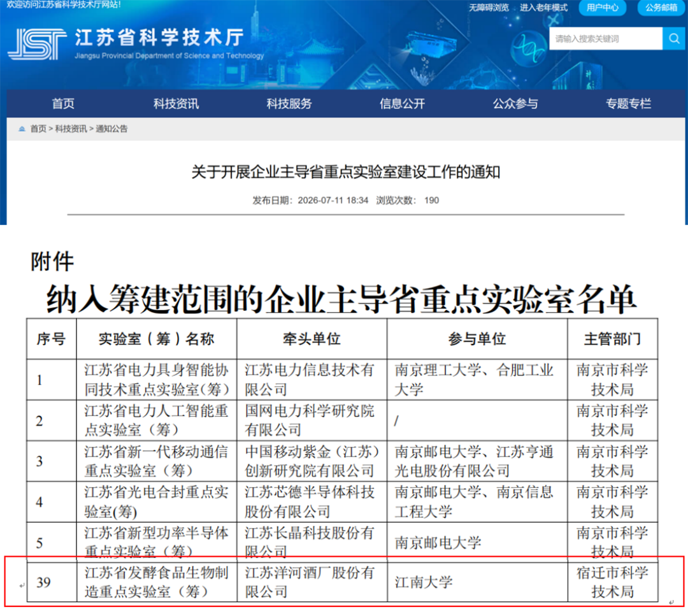Click 进入老年模式 link
Screen dimensions: 688x616
[543, 8]
